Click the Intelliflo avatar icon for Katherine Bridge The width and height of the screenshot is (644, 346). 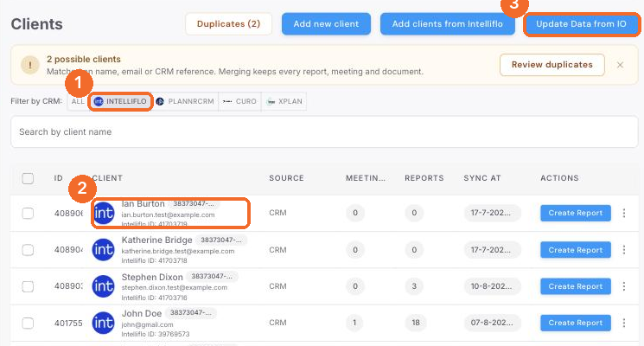tap(103, 250)
